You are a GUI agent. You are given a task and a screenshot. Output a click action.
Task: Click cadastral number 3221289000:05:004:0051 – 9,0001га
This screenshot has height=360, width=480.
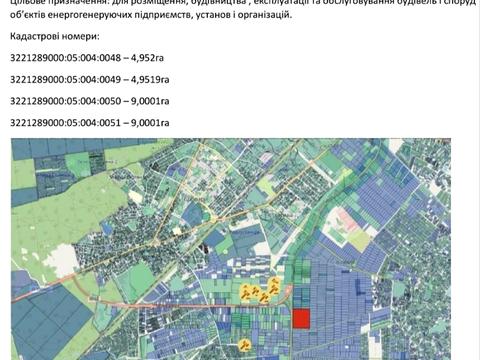coord(90,123)
